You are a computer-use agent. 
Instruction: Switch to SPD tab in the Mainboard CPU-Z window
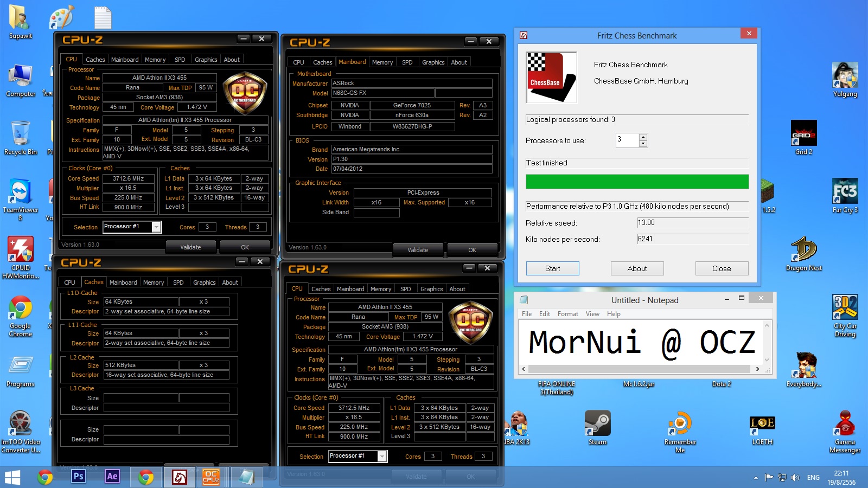point(407,62)
